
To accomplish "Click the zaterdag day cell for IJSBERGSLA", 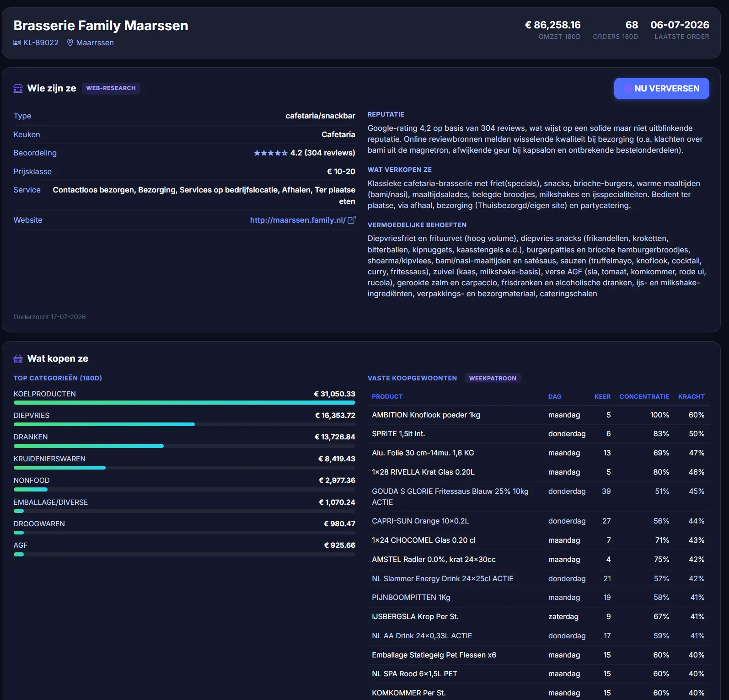I will tap(563, 617).
